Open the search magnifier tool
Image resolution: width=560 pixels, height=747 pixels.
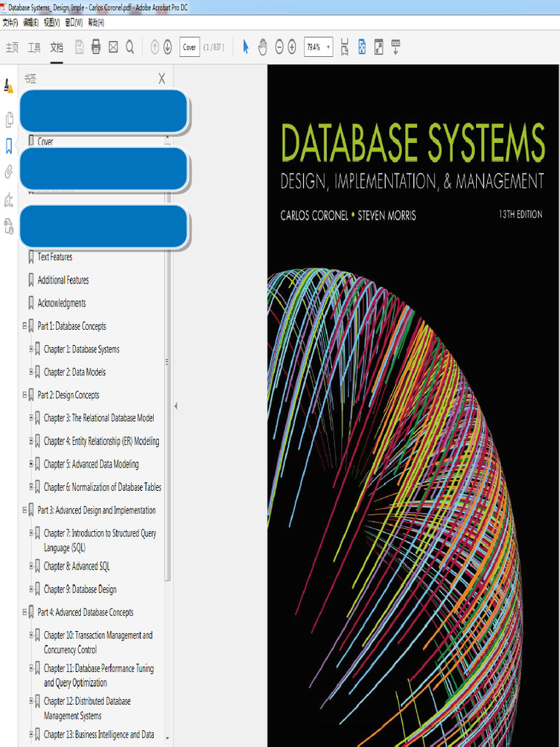pyautogui.click(x=130, y=47)
